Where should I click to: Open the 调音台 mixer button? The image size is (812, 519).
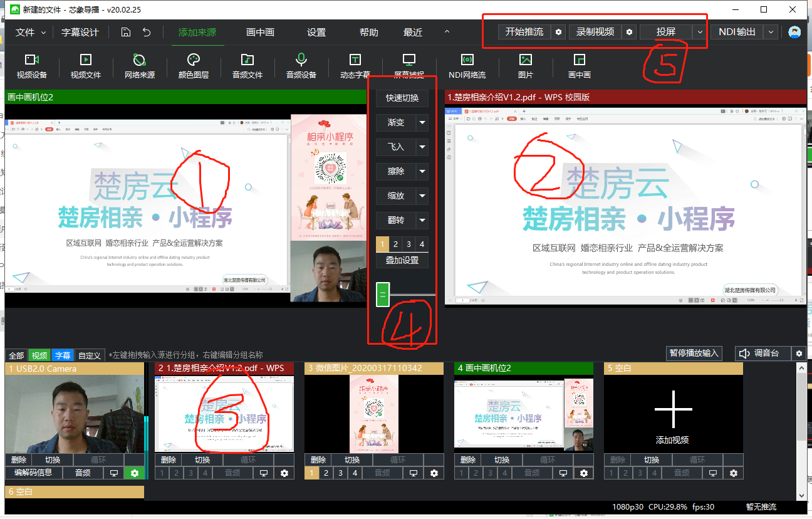click(763, 354)
